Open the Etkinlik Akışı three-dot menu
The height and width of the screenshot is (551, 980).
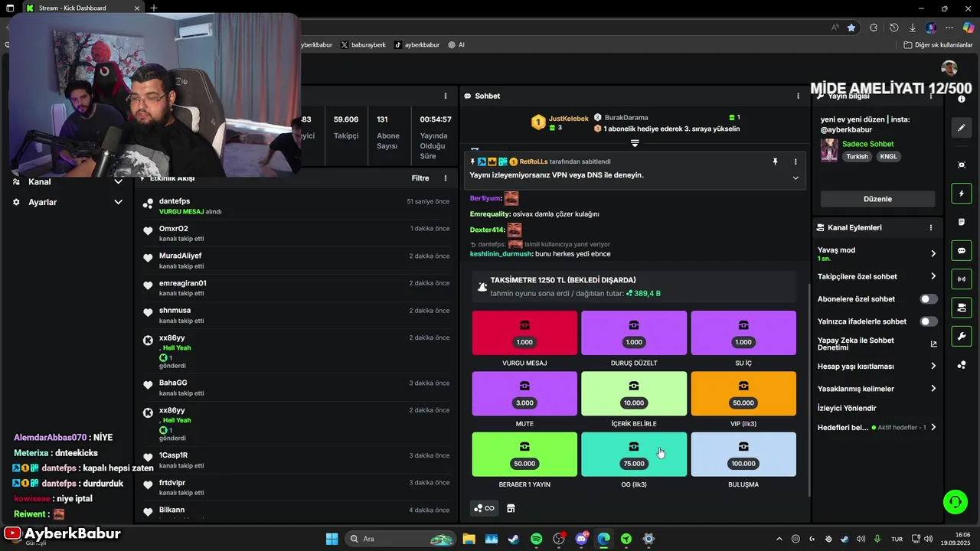click(x=446, y=178)
